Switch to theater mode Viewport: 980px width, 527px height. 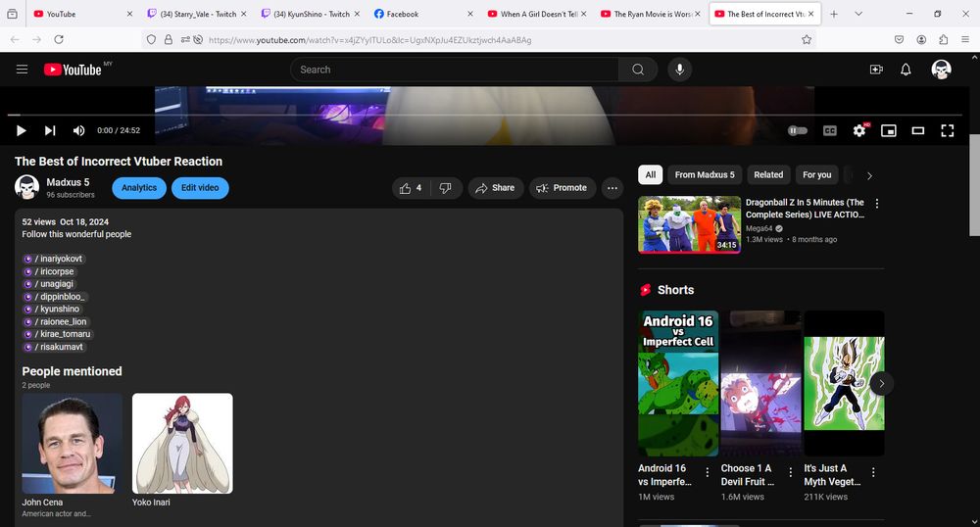(917, 130)
